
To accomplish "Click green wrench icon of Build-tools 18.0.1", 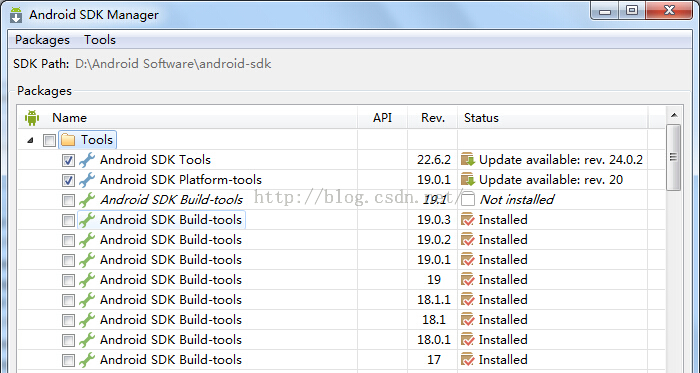I will coord(87,340).
